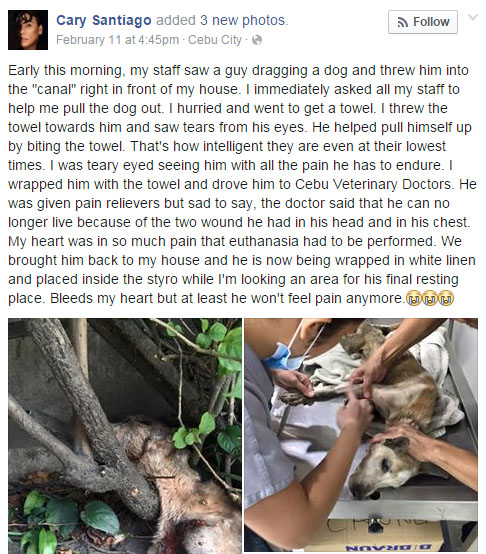Click the public globe privacy icon
This screenshot has height=554, width=486.
pyautogui.click(x=257, y=40)
